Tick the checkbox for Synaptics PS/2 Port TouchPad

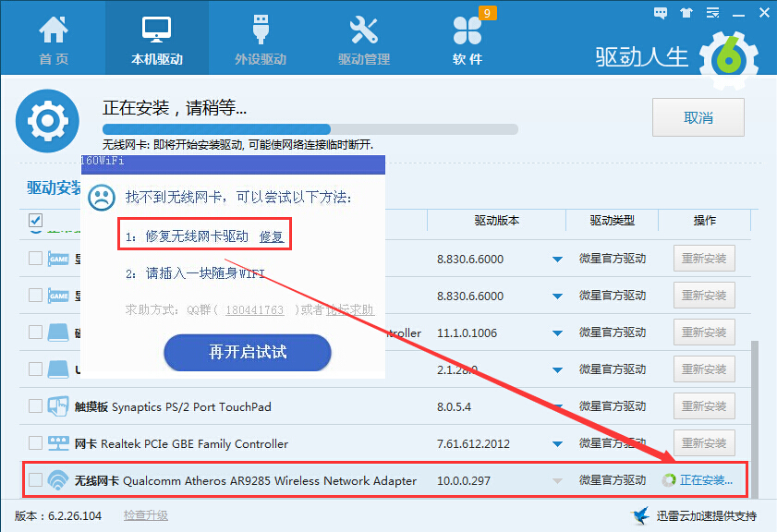click(35, 406)
